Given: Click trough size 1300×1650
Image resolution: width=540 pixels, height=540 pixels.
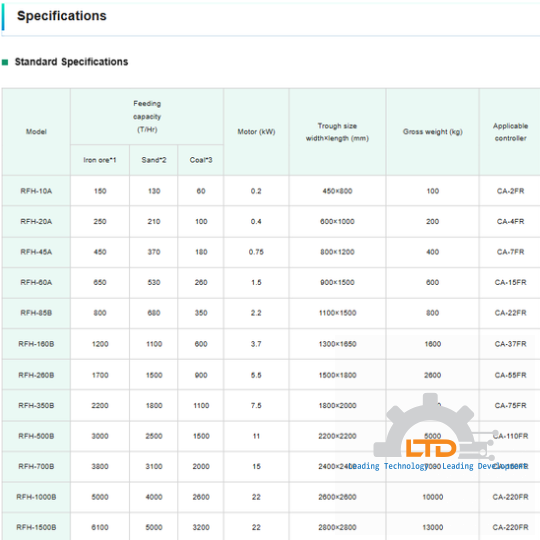Looking at the screenshot, I should click(x=337, y=344).
